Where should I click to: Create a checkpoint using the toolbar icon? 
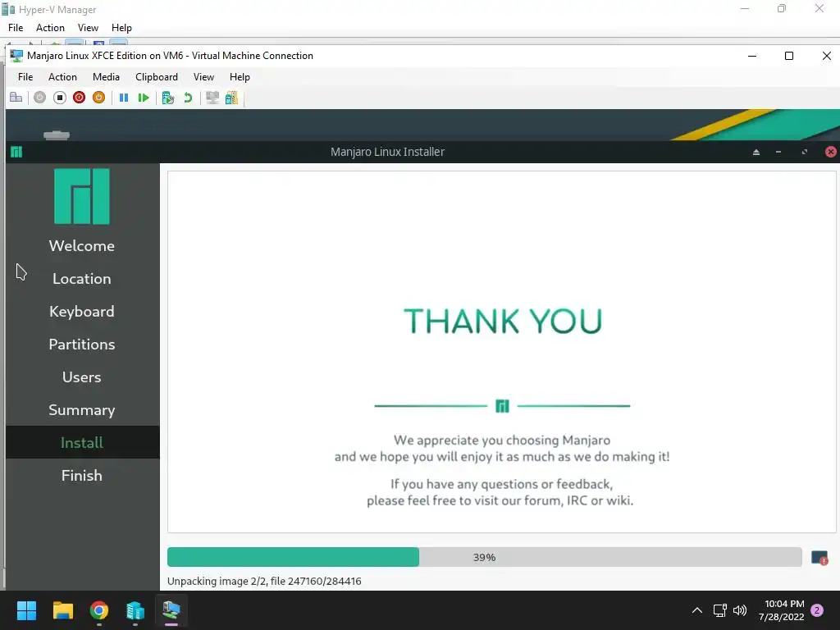pos(167,98)
